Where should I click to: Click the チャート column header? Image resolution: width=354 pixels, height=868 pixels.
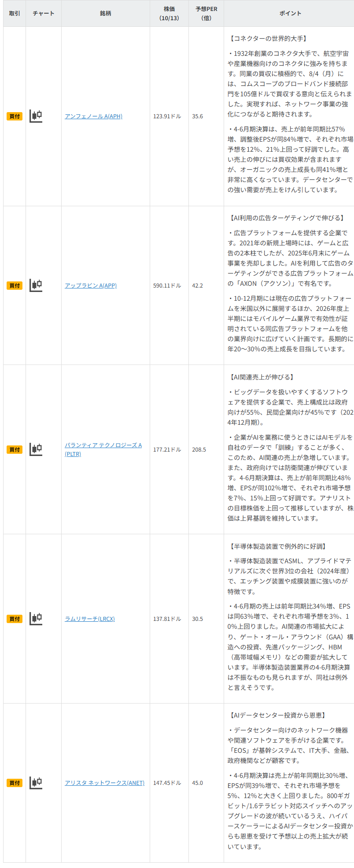point(44,14)
